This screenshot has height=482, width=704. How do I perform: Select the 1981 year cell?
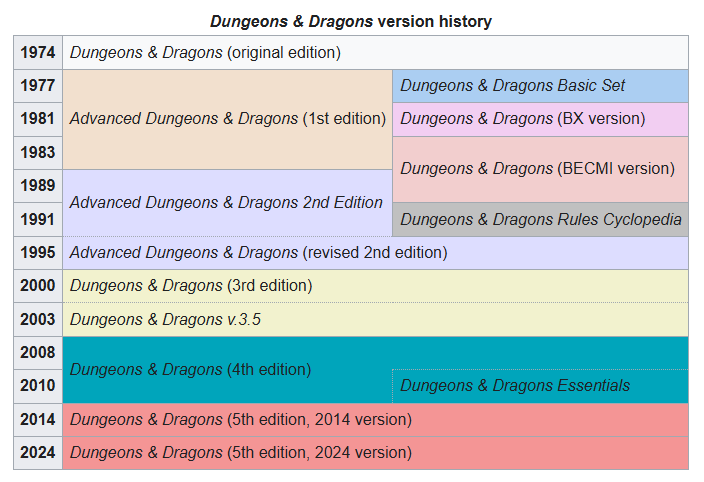(x=38, y=119)
